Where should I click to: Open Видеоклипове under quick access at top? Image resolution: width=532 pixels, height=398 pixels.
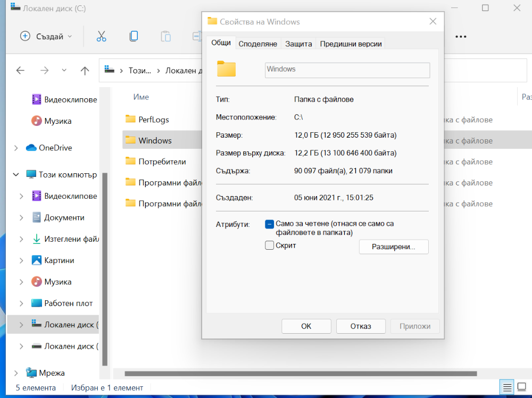(x=64, y=99)
